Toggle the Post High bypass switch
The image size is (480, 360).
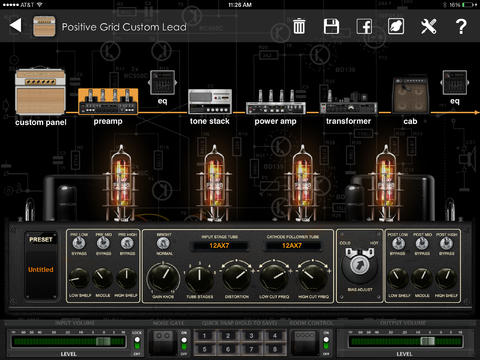(446, 244)
